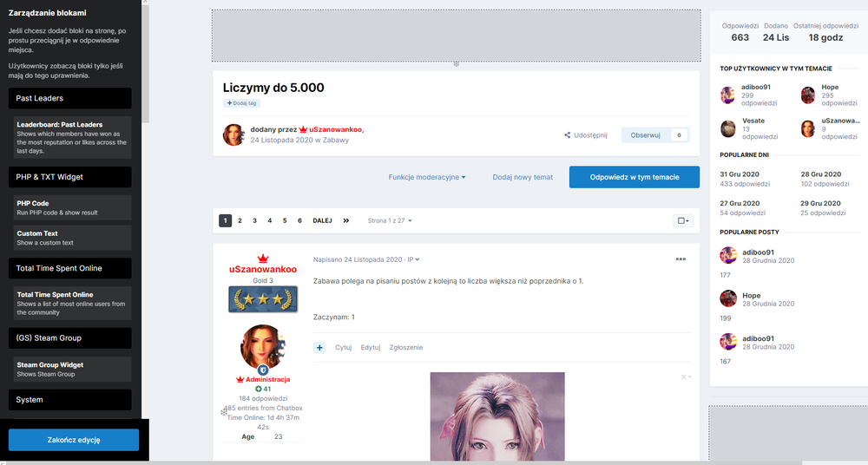Click the moderator shield badge on avatar
The height and width of the screenshot is (465, 868).
263,370
